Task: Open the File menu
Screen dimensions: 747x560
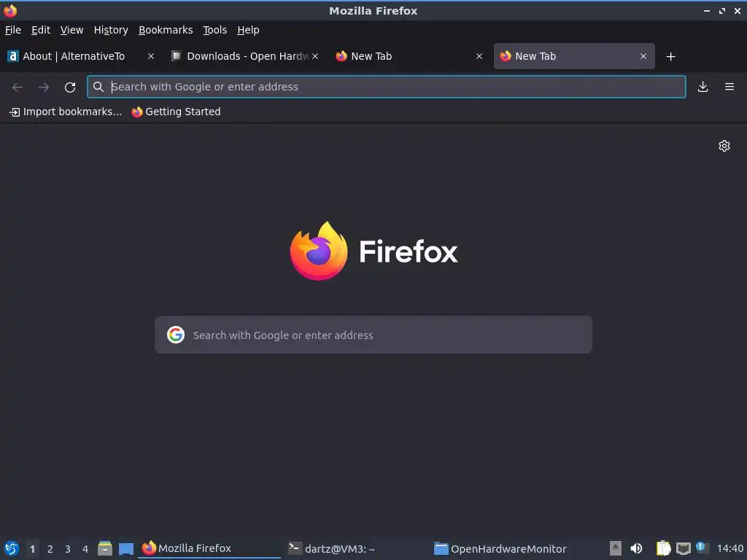Action: click(13, 30)
